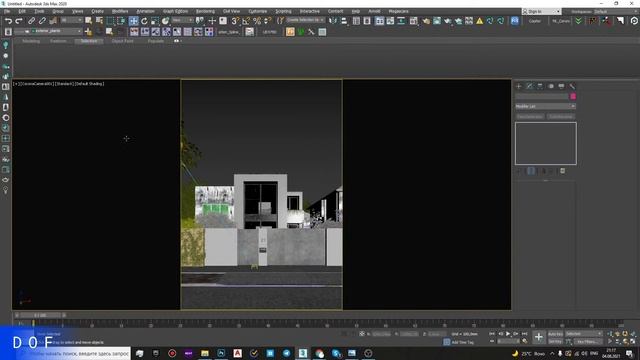Image resolution: width=640 pixels, height=360 pixels.
Task: Open the Reference Coordinate System dropdown
Action: (x=182, y=20)
